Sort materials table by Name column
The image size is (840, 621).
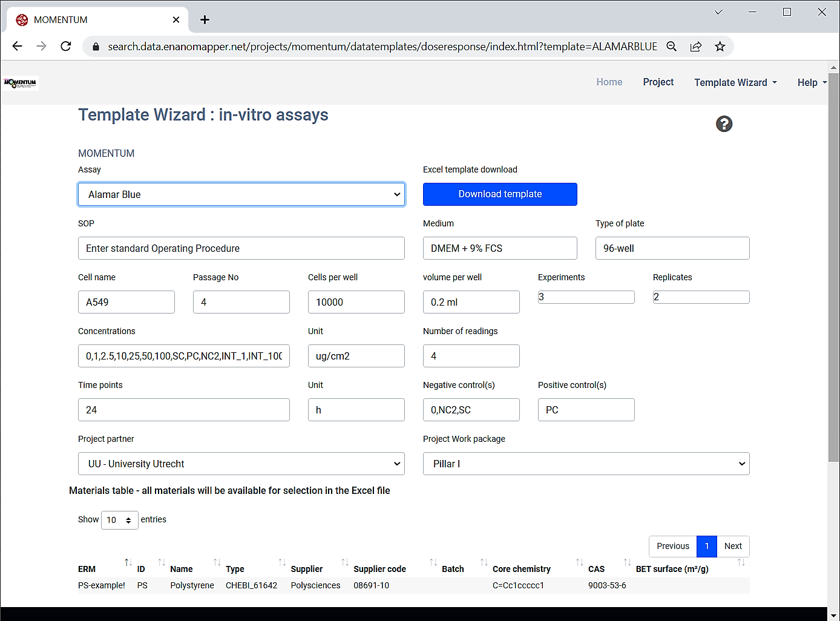(x=182, y=569)
